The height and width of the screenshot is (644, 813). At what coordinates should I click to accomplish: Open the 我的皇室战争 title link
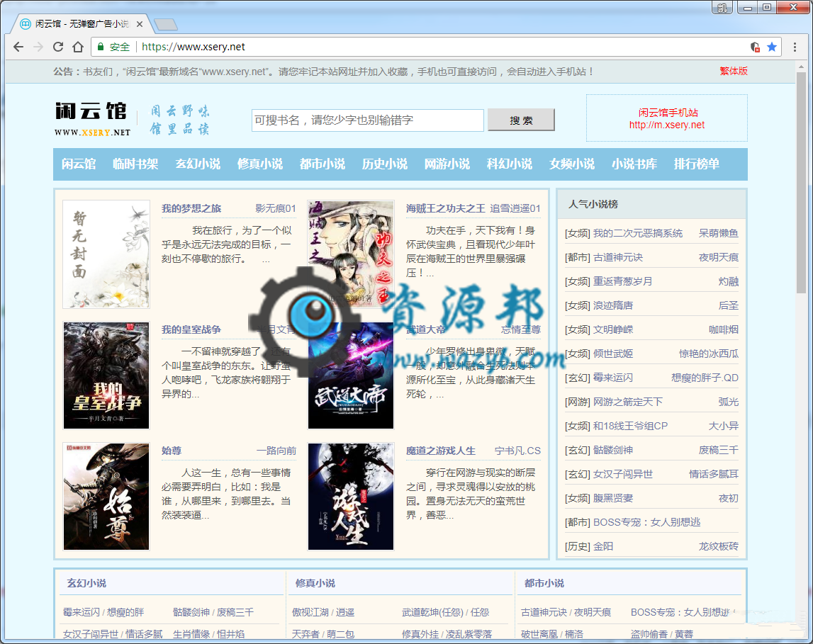point(191,329)
